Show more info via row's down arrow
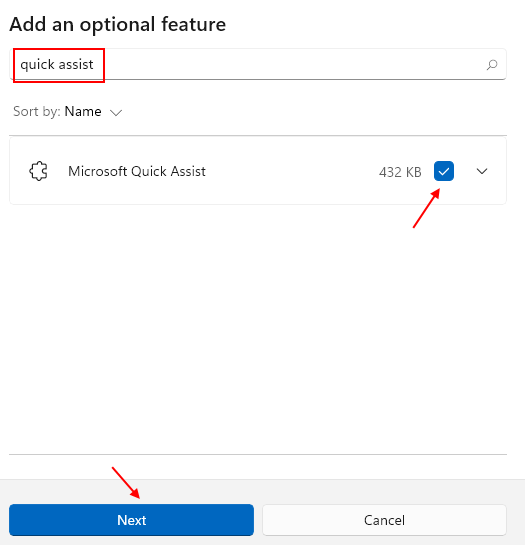525x545 pixels. click(482, 171)
